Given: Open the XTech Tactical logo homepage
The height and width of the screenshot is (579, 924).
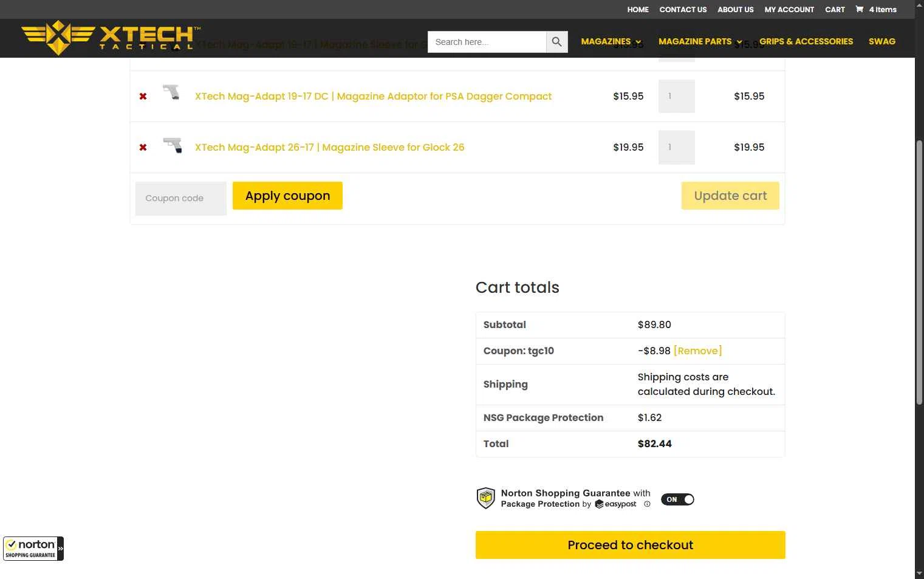Looking at the screenshot, I should point(111,38).
